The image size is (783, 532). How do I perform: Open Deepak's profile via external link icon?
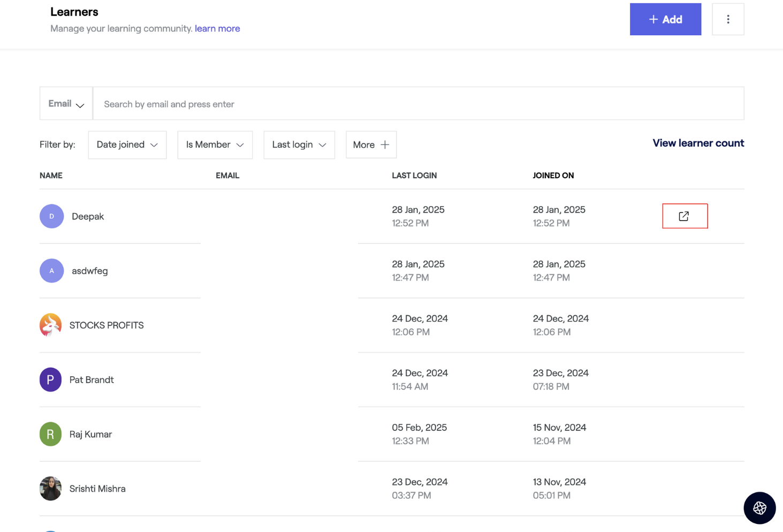tap(684, 216)
